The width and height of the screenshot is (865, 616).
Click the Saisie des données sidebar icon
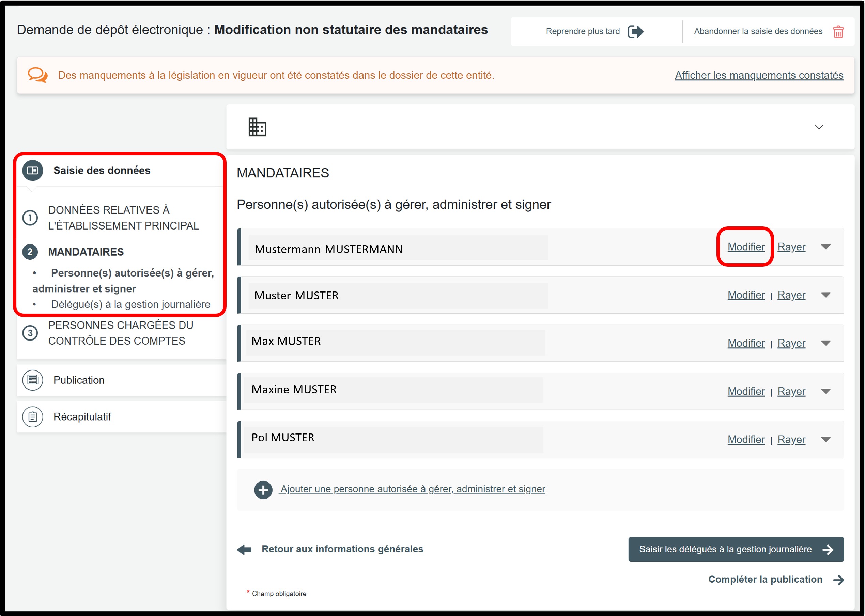pos(33,170)
